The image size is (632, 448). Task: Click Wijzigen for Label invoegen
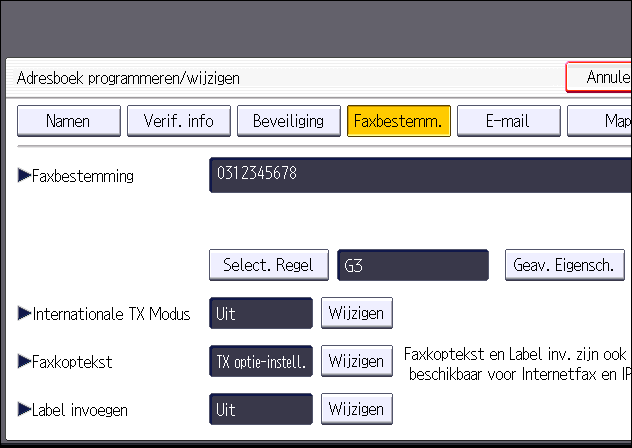click(357, 409)
